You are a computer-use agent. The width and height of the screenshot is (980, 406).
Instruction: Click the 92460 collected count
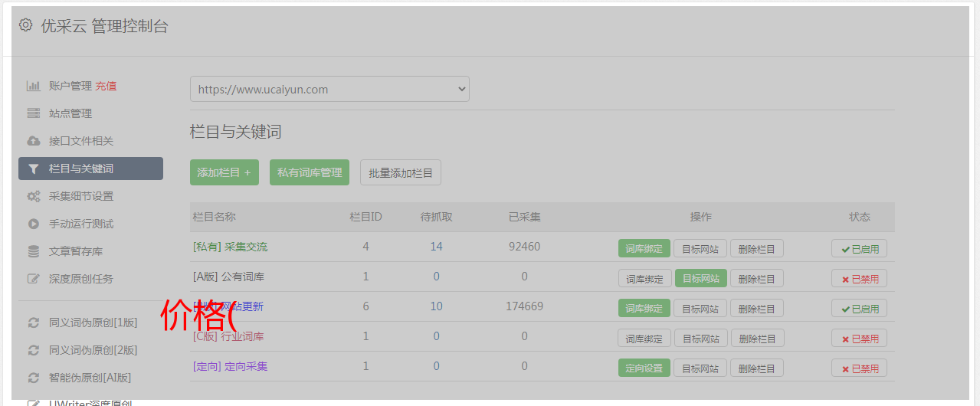[524, 247]
